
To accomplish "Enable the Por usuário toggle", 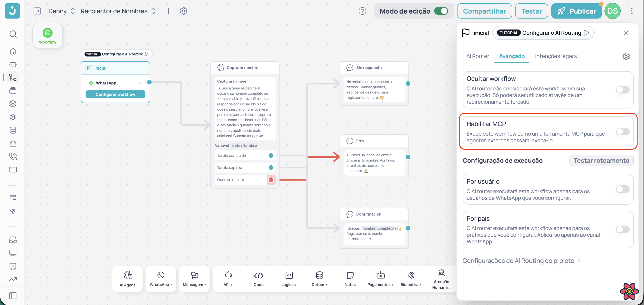I will coord(623,189).
